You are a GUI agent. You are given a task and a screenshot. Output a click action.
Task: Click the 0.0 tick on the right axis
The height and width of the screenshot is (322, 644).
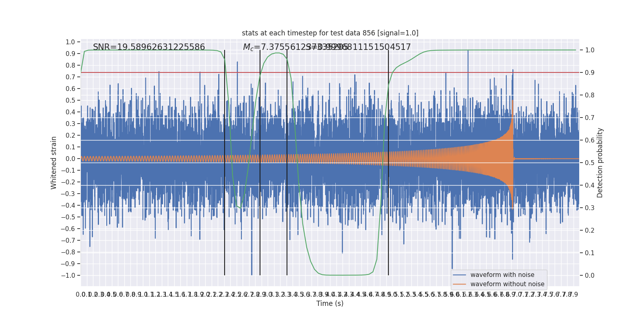coord(590,275)
